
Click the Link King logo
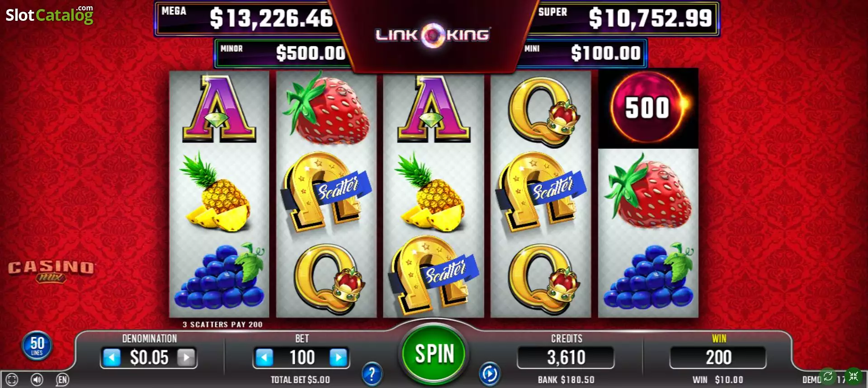click(x=433, y=35)
